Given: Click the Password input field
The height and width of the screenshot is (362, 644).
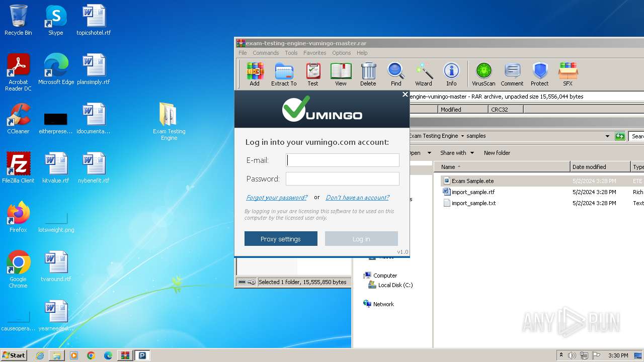Looking at the screenshot, I should pyautogui.click(x=343, y=178).
